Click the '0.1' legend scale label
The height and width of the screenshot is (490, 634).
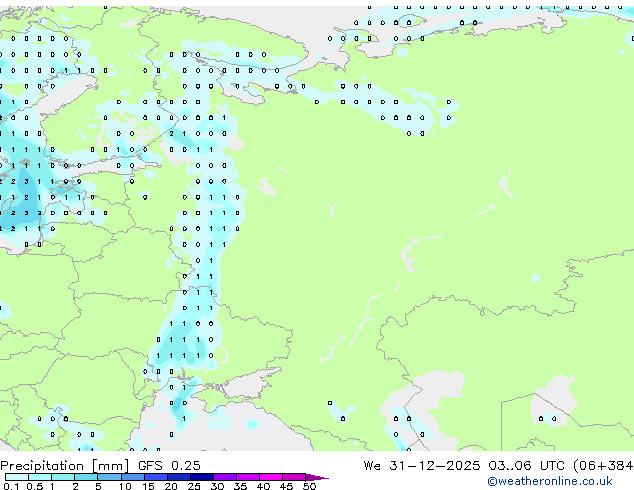11,486
